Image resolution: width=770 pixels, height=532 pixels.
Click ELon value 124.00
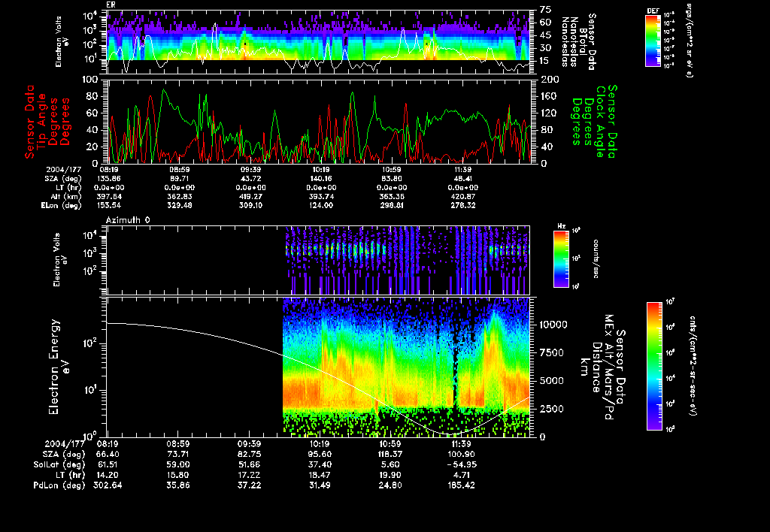(320, 205)
